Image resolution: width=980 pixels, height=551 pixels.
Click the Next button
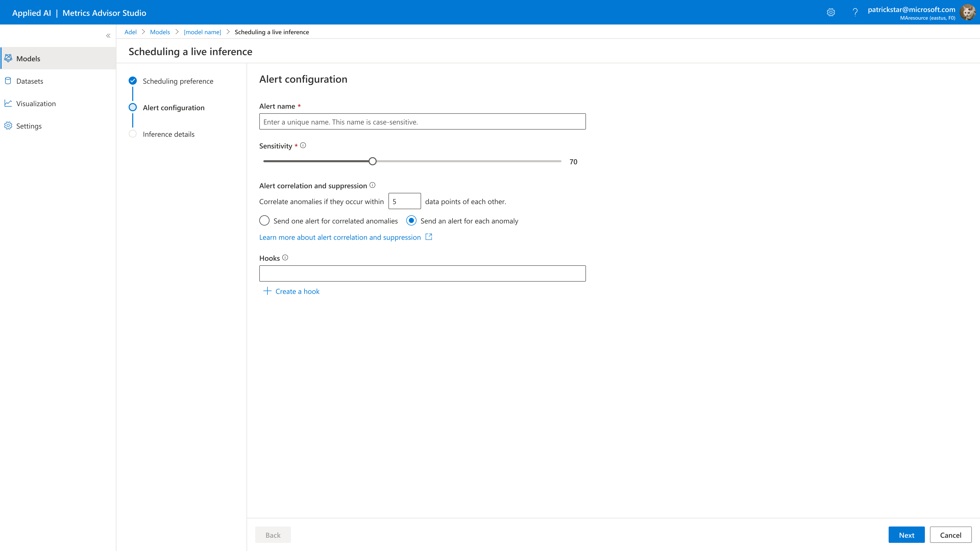click(x=906, y=535)
